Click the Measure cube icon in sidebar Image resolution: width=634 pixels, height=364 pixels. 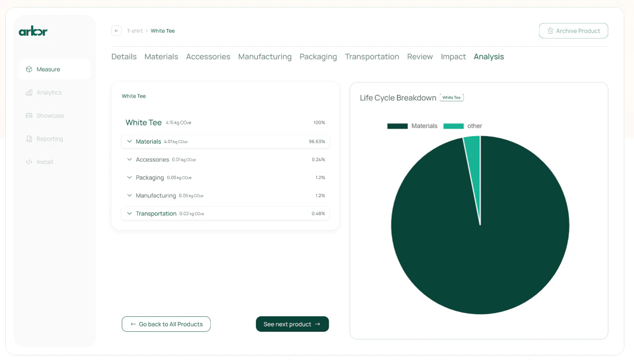click(29, 69)
